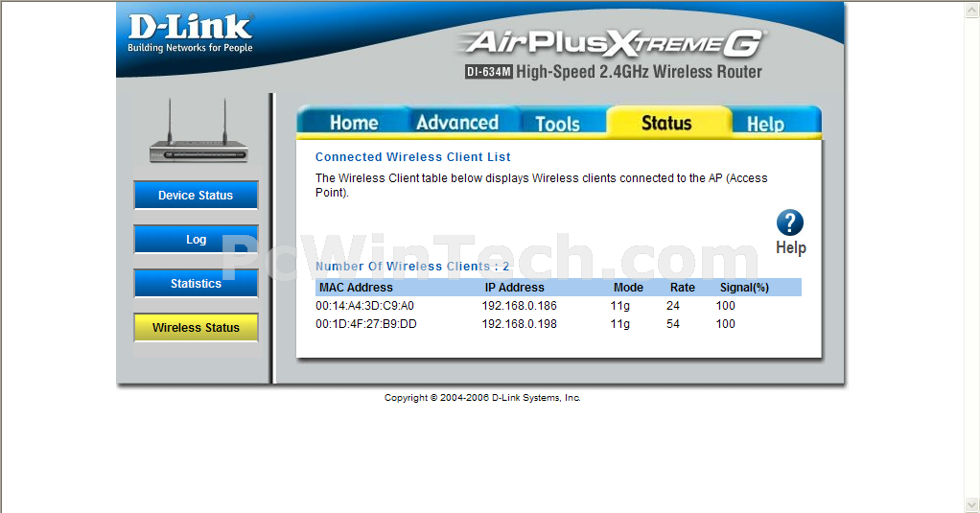Click the Help label under question icon

tap(791, 247)
